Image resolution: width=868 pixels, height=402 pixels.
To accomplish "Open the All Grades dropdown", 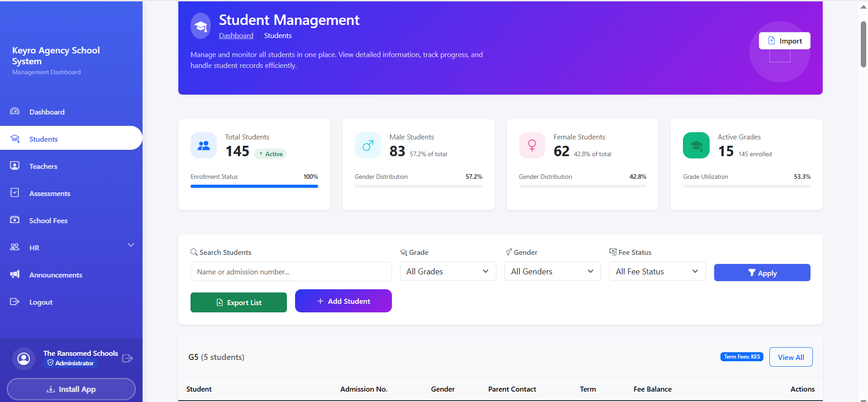I will point(448,271).
